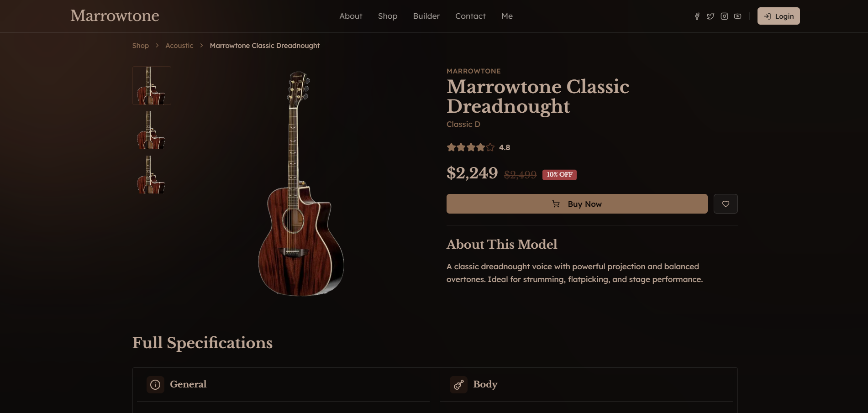Follow the Acoustic breadcrumb link
This screenshot has width=868, height=413.
(179, 46)
